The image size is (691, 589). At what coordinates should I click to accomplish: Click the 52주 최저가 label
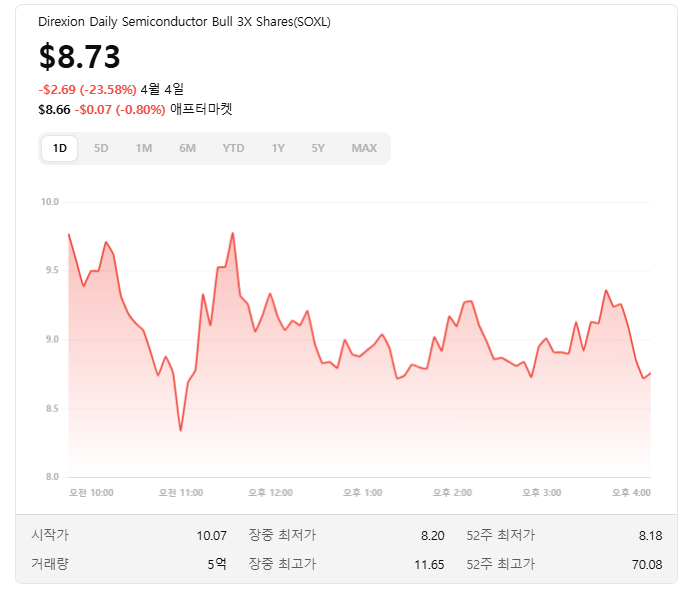pos(501,535)
